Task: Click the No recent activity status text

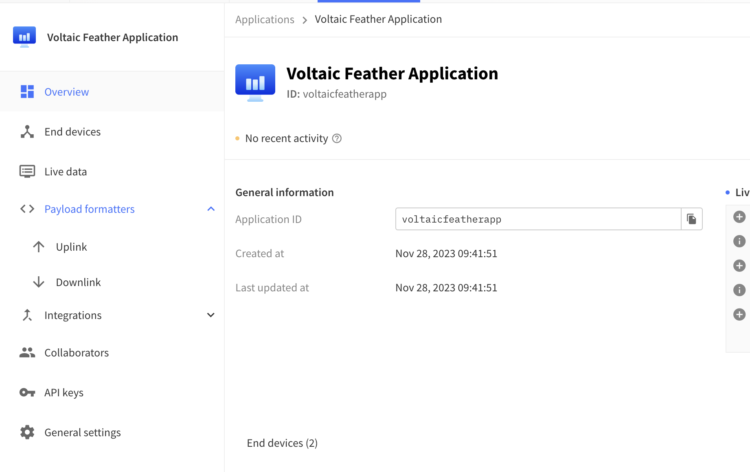Action: coord(287,139)
